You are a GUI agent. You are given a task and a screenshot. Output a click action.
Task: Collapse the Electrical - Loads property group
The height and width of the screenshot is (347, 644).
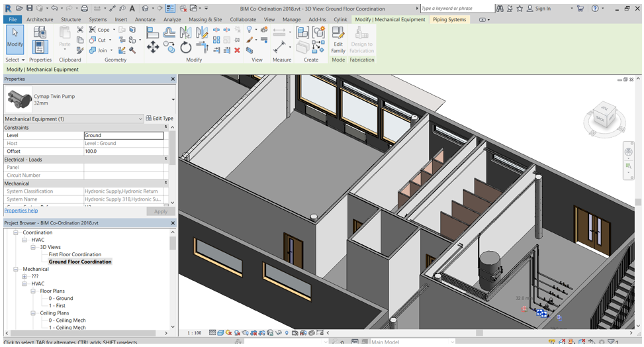point(166,159)
